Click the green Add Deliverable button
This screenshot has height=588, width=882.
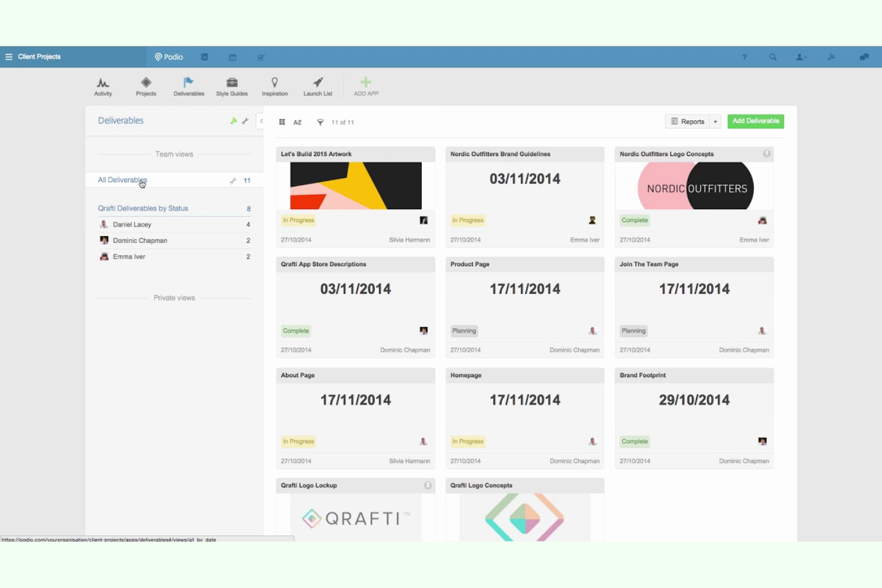[x=755, y=121]
